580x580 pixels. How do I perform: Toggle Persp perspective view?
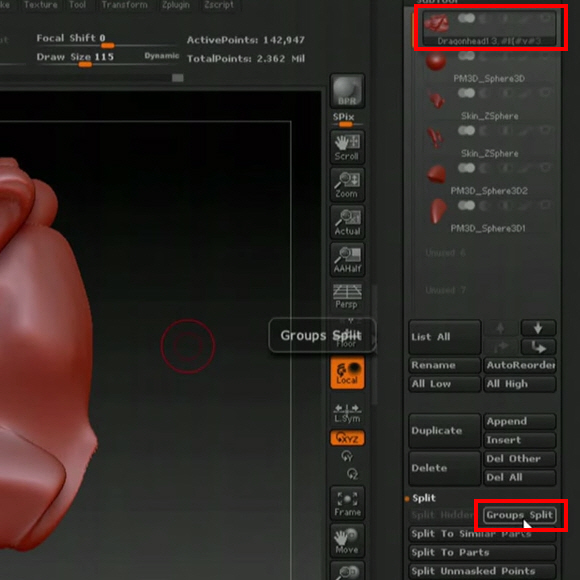pos(347,296)
